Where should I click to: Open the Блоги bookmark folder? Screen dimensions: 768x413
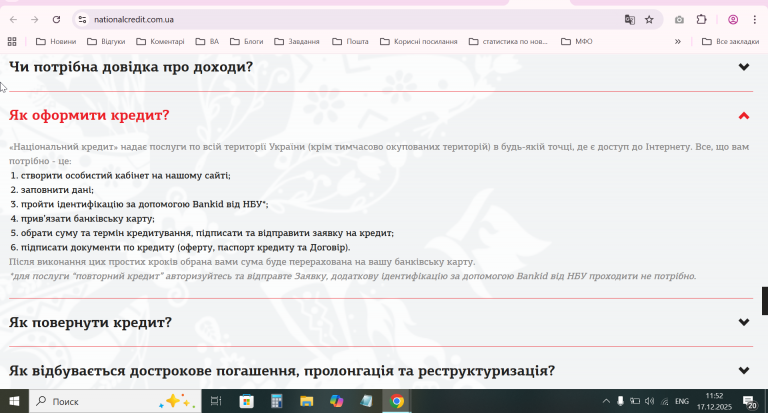pyautogui.click(x=246, y=42)
